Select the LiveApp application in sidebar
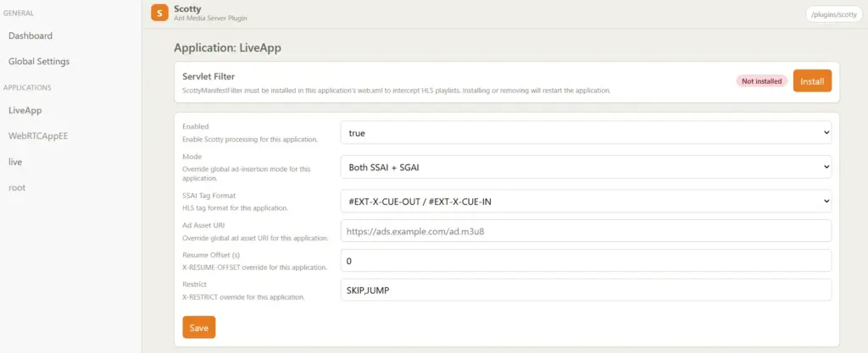 click(25, 110)
